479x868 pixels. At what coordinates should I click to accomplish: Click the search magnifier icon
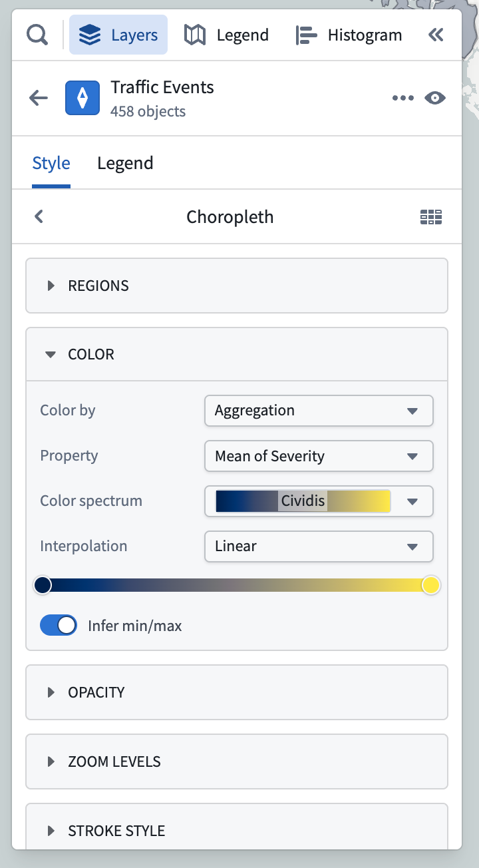[37, 35]
